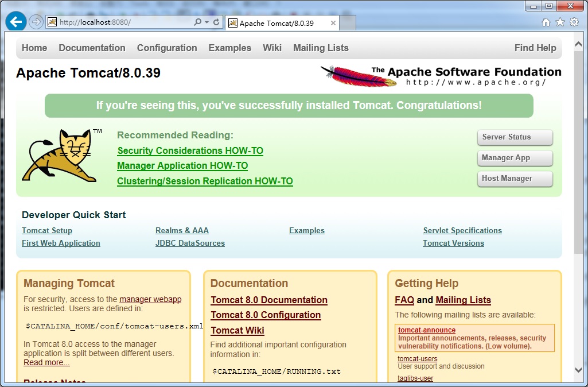Screen dimensions: 588x387
Task: Open the Tomcat Setup link
Action: click(47, 230)
